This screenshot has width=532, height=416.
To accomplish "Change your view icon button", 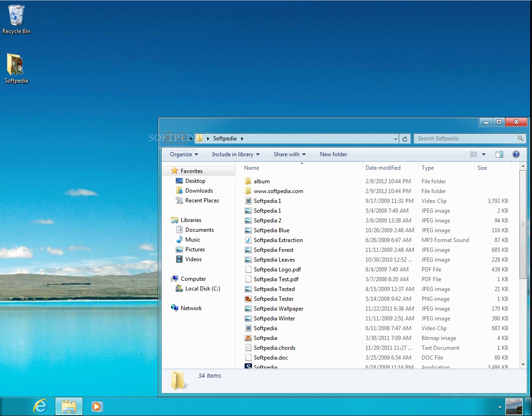I will (474, 154).
